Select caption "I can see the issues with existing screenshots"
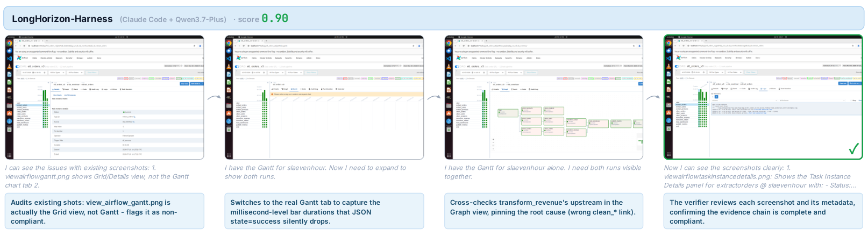Image resolution: width=868 pixels, height=236 pixels. click(97, 176)
